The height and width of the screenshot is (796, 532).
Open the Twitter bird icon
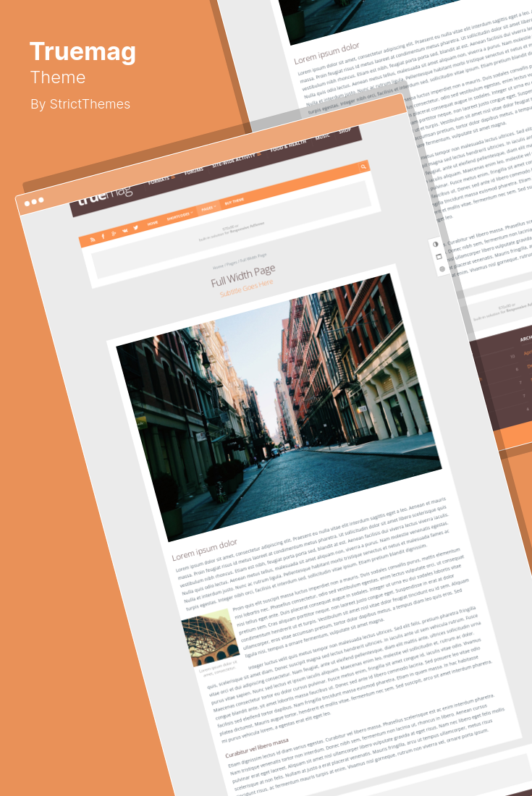(135, 228)
